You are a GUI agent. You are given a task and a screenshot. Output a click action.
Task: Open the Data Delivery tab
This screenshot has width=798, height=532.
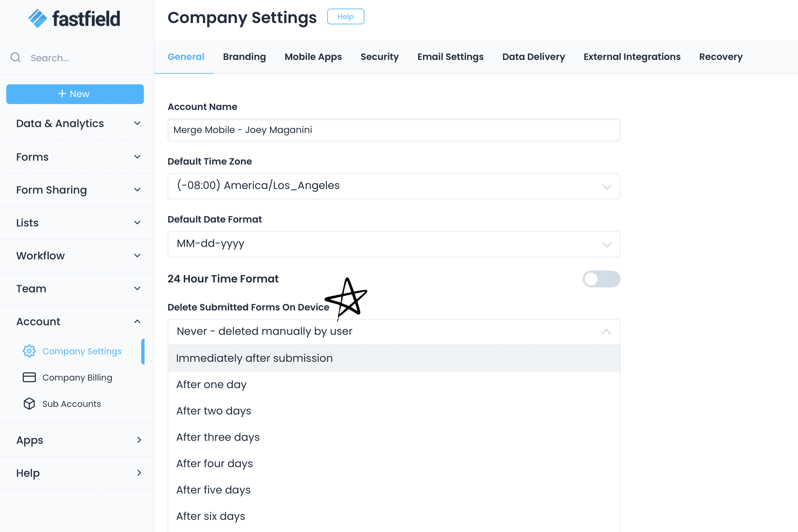(x=533, y=57)
